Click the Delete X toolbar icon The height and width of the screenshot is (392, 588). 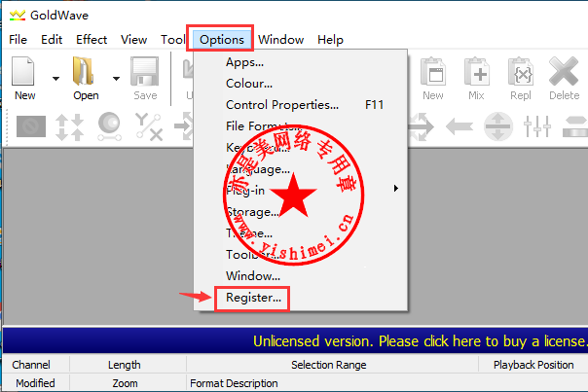(x=564, y=71)
